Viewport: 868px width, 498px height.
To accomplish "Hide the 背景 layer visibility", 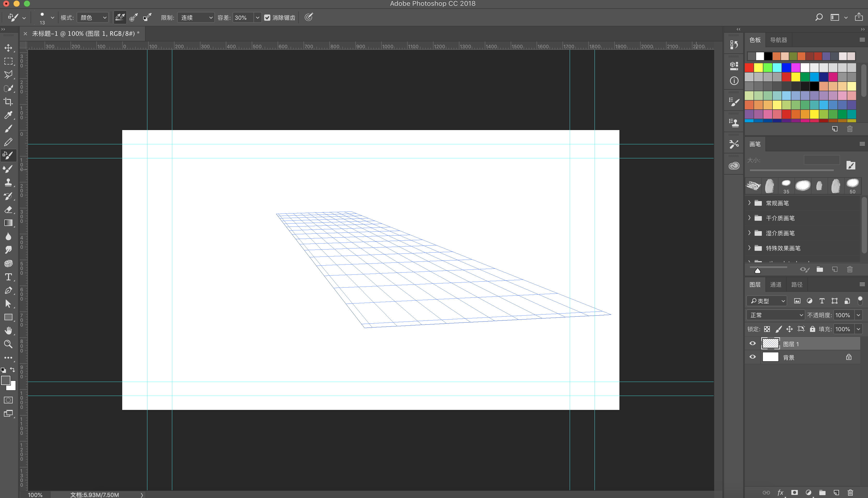I will (753, 357).
